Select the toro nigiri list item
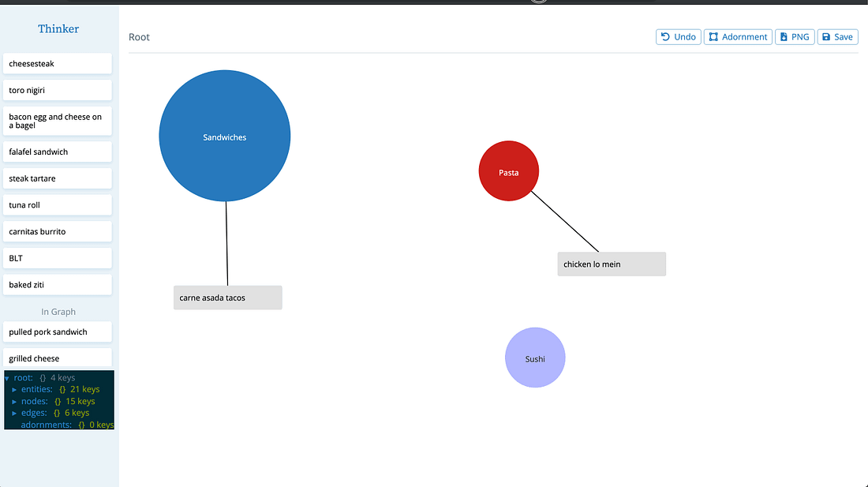The height and width of the screenshot is (487, 868). (57, 91)
